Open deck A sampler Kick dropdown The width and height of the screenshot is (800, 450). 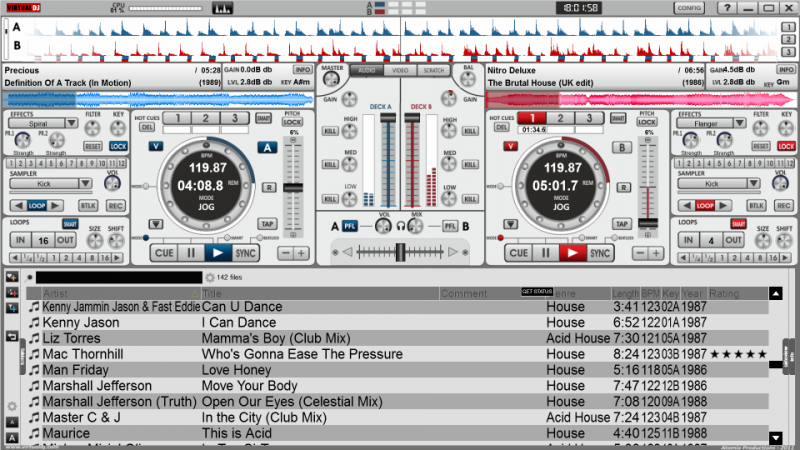[x=85, y=183]
